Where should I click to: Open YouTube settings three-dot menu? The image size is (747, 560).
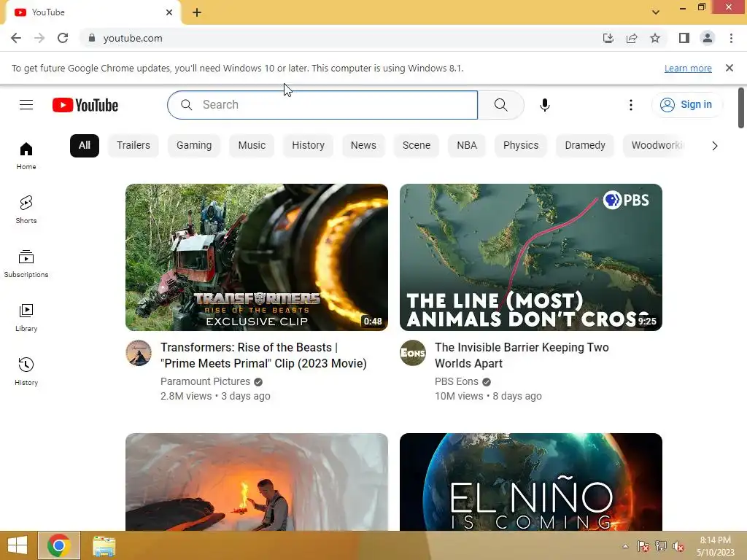pyautogui.click(x=631, y=105)
